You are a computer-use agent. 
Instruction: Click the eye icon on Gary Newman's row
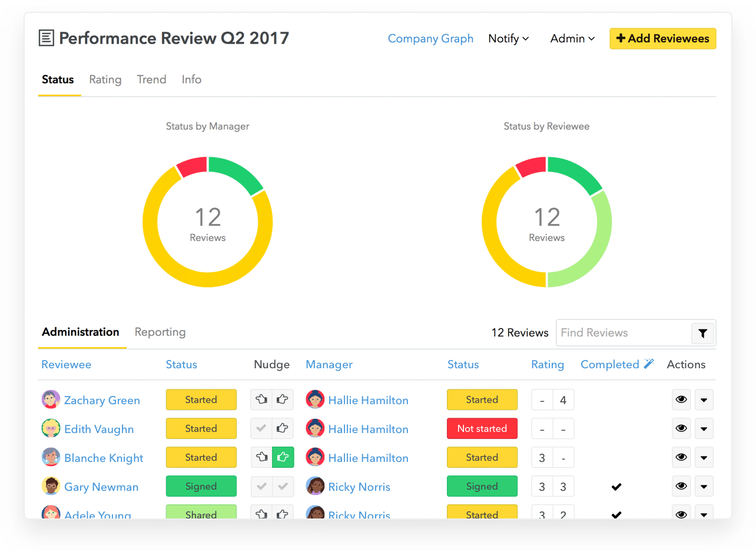(681, 486)
